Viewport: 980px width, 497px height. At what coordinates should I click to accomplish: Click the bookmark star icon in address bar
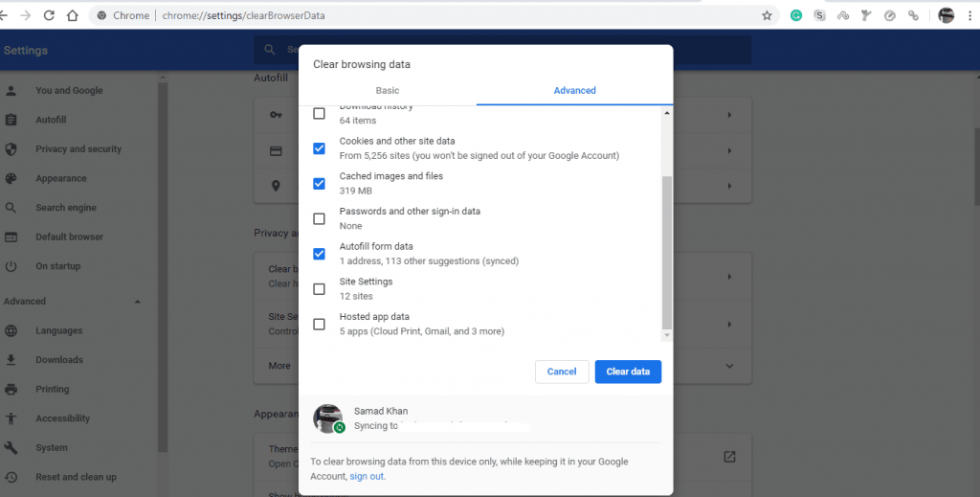tap(767, 15)
